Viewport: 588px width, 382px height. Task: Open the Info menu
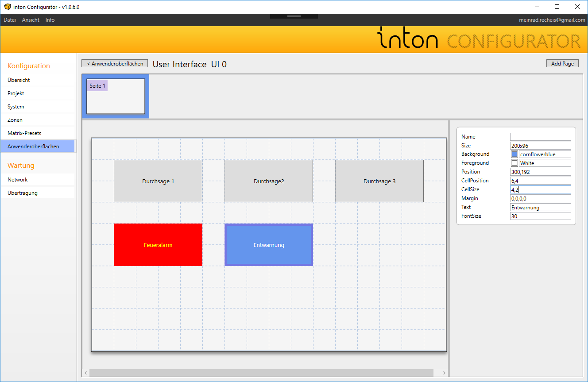(50, 20)
